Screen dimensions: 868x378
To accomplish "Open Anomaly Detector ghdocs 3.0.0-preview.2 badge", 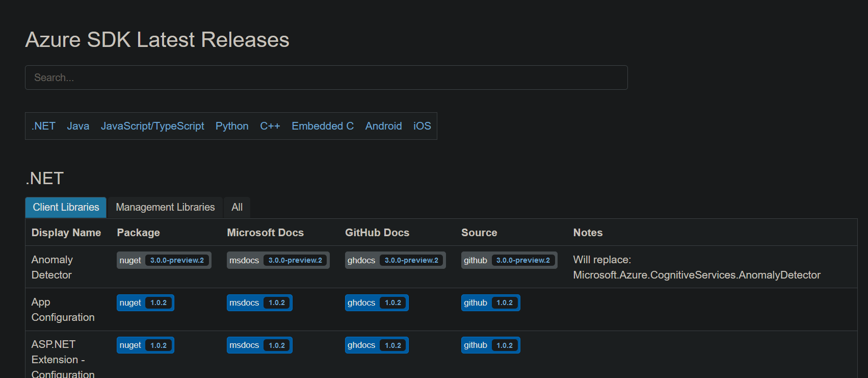I will coord(396,260).
